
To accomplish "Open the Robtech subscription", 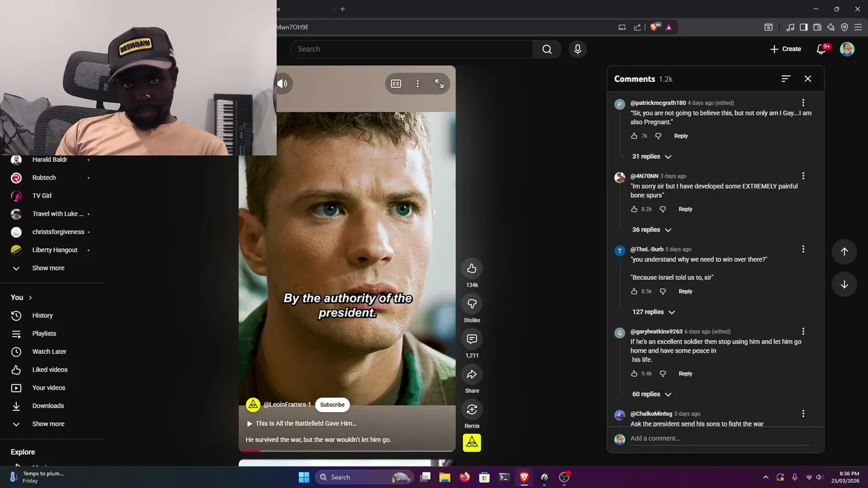I will pos(44,178).
